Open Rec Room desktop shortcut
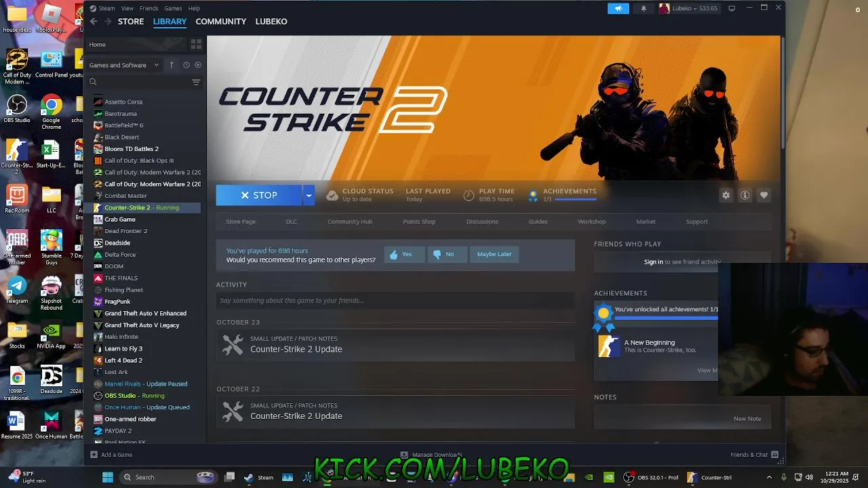The image size is (868, 488). [17, 199]
